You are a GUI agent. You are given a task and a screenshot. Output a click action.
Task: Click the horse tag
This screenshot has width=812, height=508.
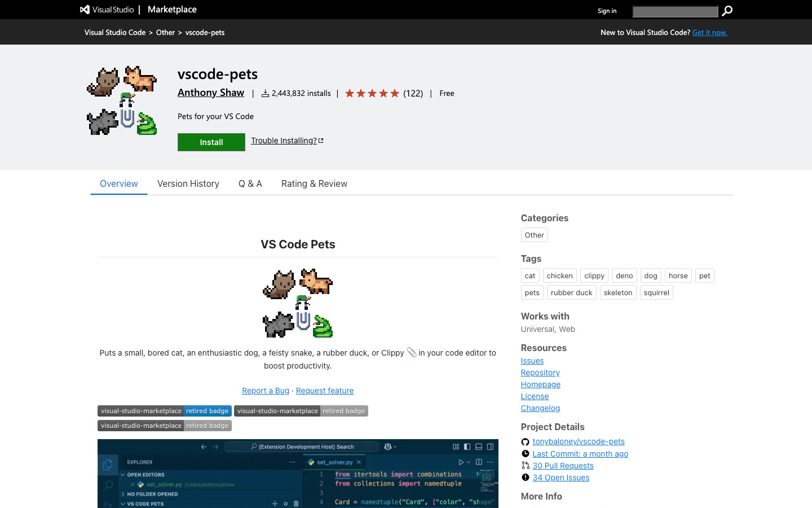(678, 275)
